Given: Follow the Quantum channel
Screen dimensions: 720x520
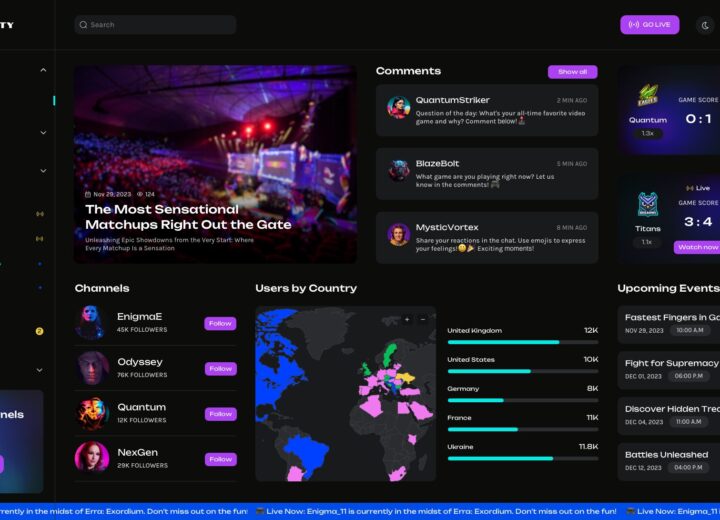Looking at the screenshot, I should (x=220, y=414).
